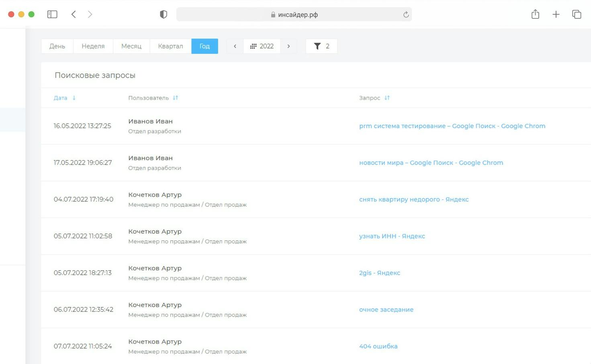Sort by Пользователь column
591x364 pixels.
pyautogui.click(x=175, y=98)
